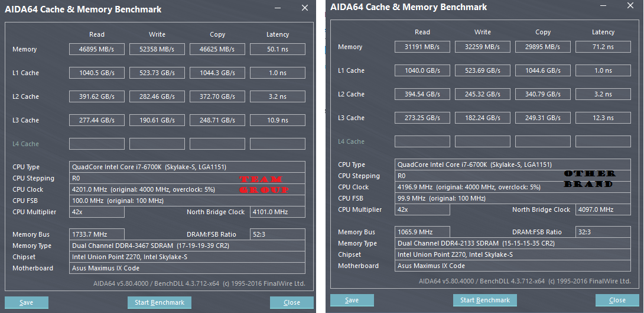Screen dimensions: 644x313
Task: Select Memory Copy value 46625 MB/s
Action: point(217,49)
